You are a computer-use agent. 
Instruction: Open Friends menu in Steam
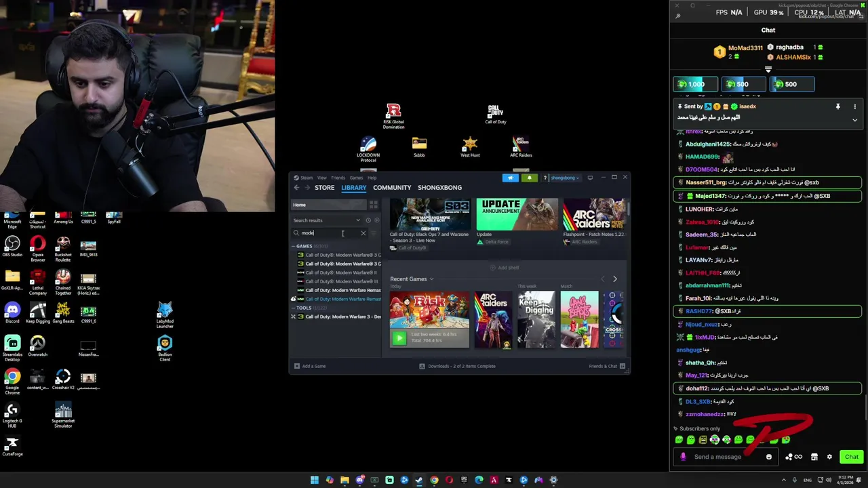coord(338,178)
